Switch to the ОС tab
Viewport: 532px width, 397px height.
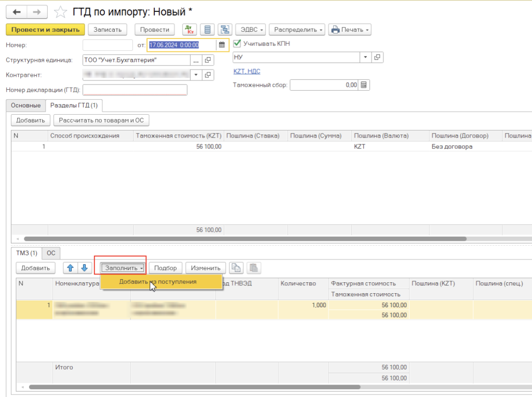51,253
